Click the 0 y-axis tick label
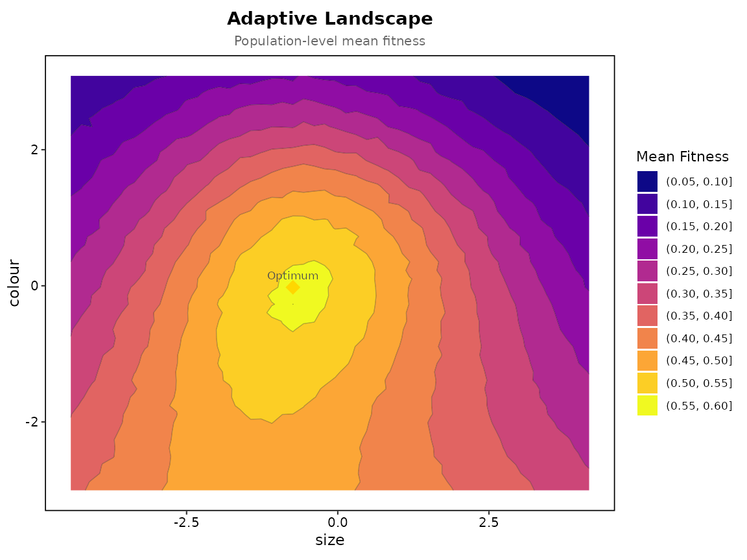This screenshot has height=560, width=747. point(34,286)
